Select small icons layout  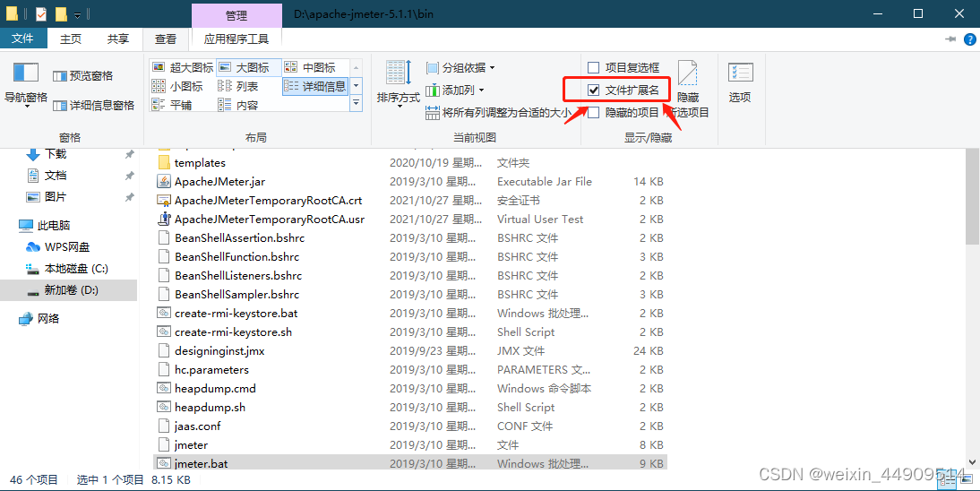click(178, 86)
